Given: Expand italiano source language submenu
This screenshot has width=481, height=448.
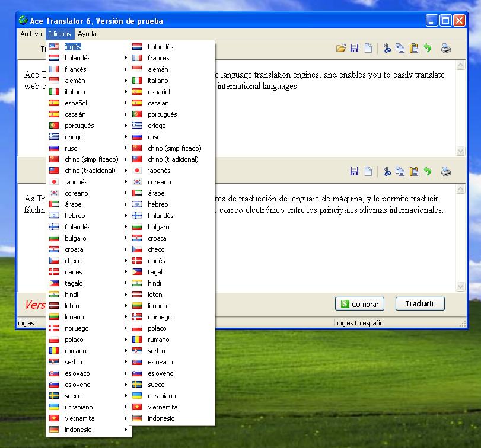Looking at the screenshot, I should point(88,92).
